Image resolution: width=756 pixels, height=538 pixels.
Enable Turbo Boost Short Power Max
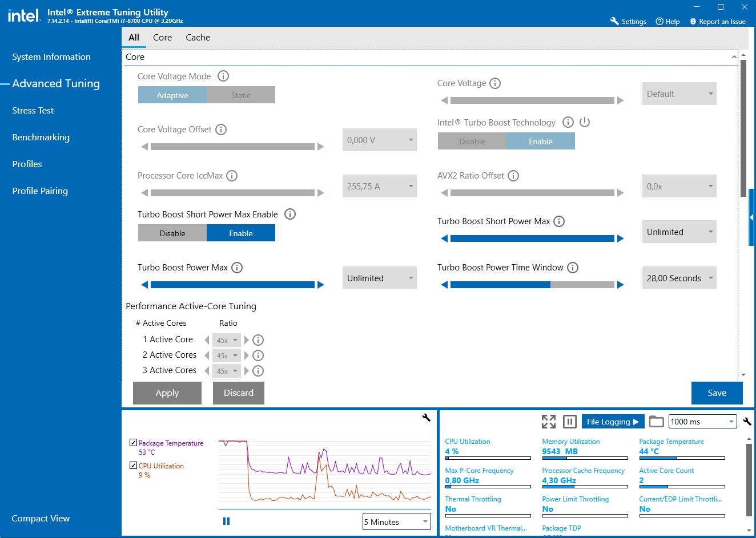tap(241, 233)
